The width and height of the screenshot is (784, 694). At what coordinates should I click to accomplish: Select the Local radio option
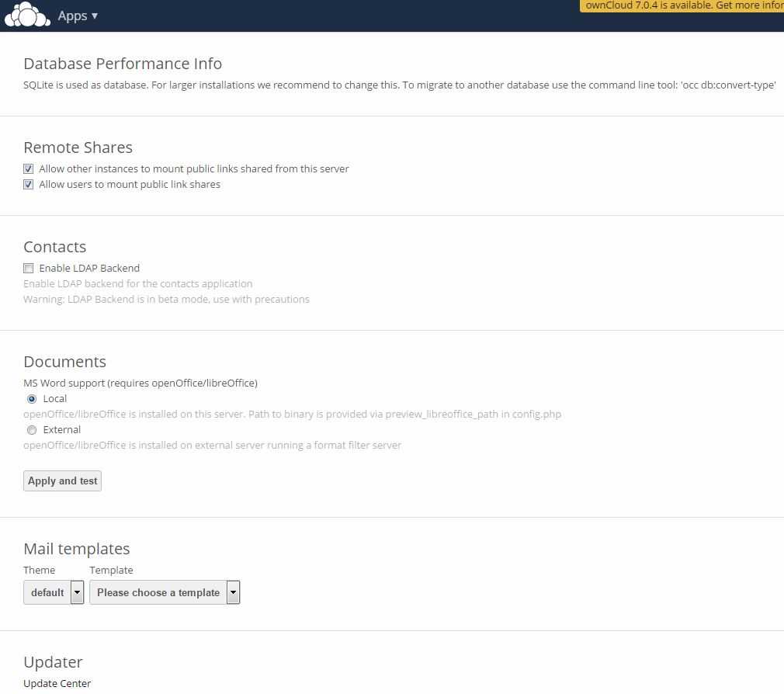(32, 399)
